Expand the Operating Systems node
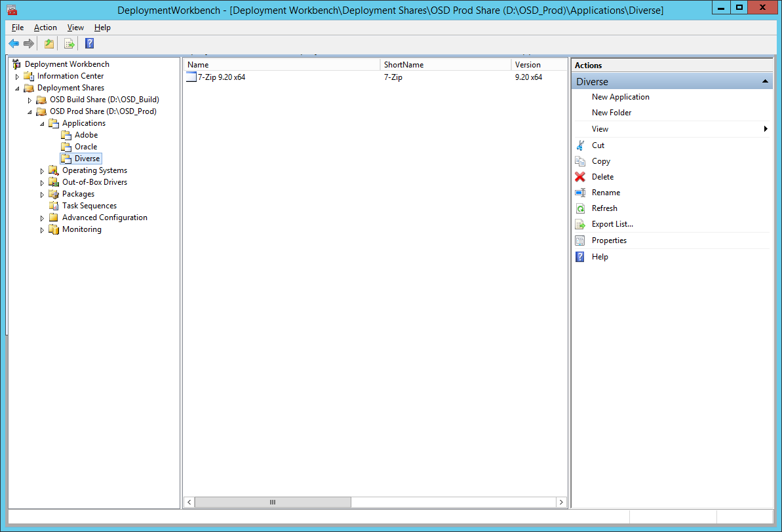The image size is (782, 532). tap(43, 171)
